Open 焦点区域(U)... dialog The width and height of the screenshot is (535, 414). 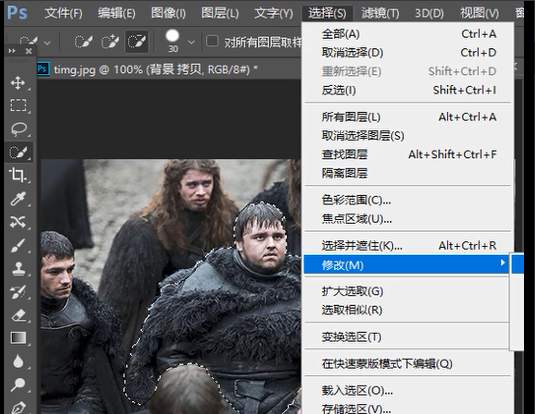click(409, 219)
